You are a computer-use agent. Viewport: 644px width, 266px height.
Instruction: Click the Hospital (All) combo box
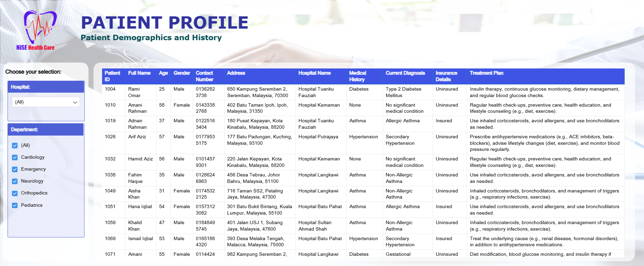point(43,102)
